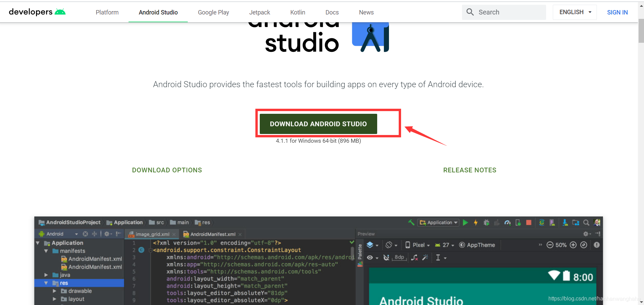Click the Clear constraints icon

coord(415,258)
